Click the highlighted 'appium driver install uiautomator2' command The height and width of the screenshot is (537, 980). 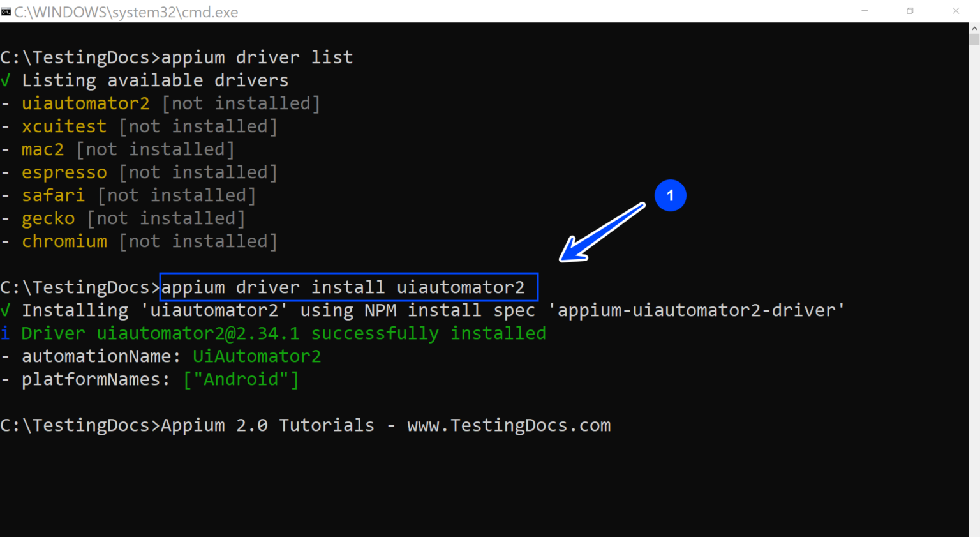[x=348, y=287]
